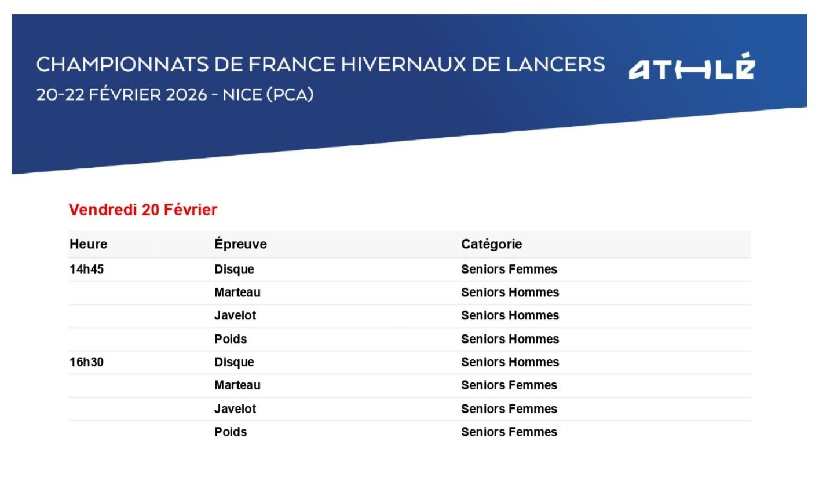Click the "Poids" event listed for Seniors Hommes
Image resolution: width=819 pixels, height=504 pixels.
click(231, 339)
